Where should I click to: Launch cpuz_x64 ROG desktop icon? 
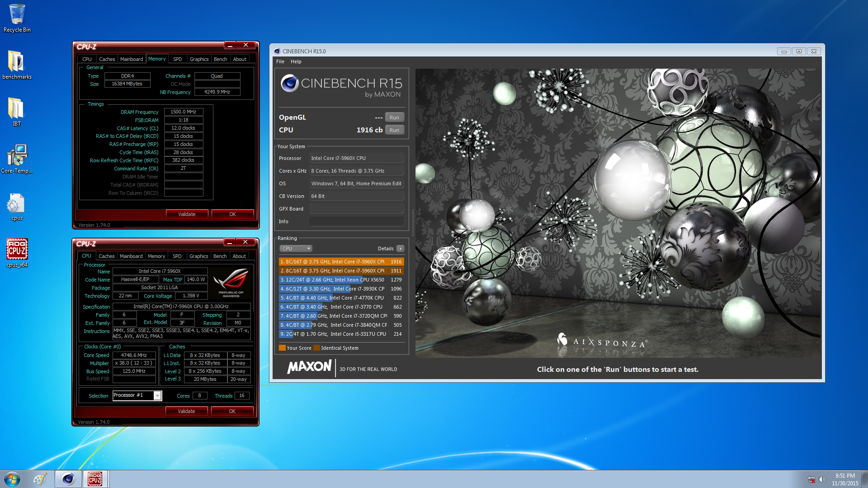(x=17, y=253)
